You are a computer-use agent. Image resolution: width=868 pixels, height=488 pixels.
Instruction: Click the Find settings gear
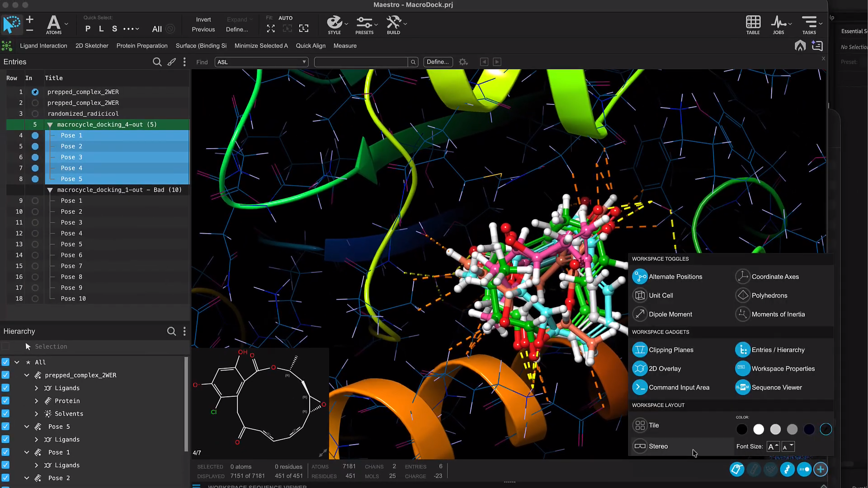tap(463, 62)
